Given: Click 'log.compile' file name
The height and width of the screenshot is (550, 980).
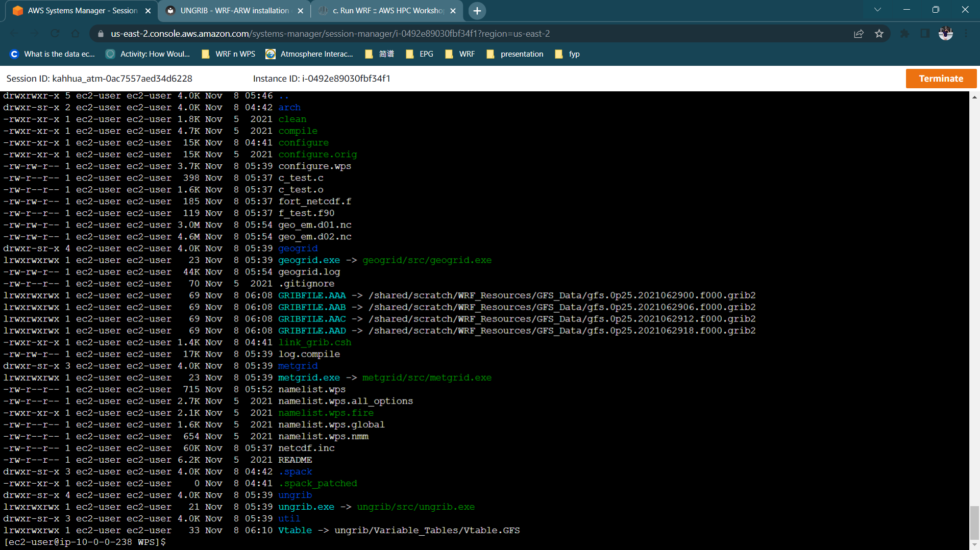Looking at the screenshot, I should (309, 354).
